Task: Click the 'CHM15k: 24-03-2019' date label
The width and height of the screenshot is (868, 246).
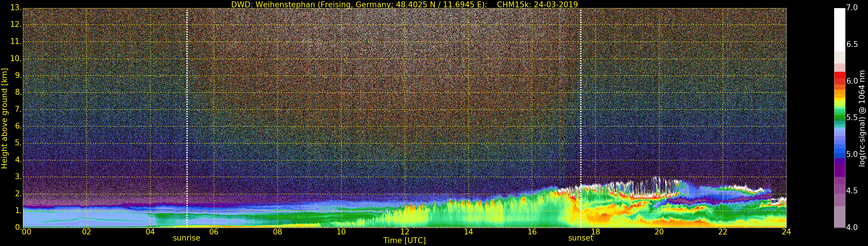Action: 538,4
